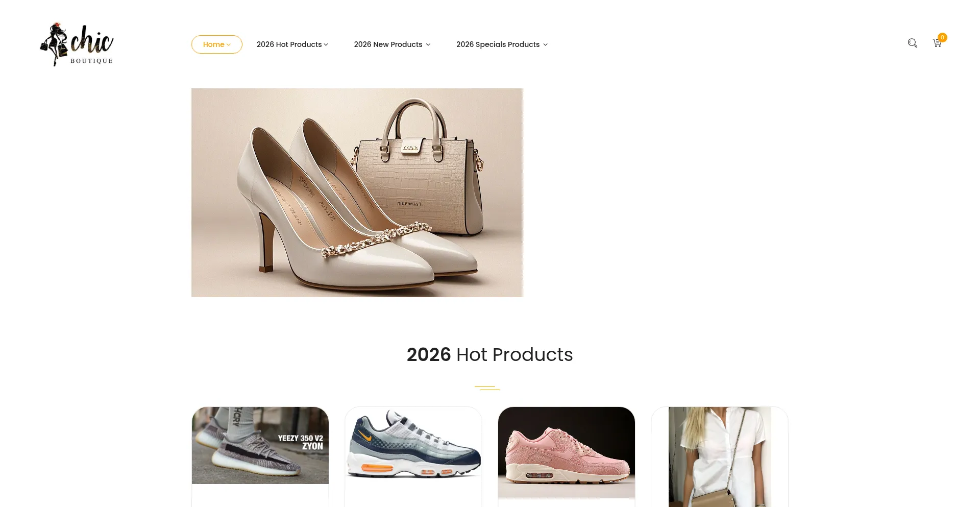Open the Yeezy 350 V2 Zyon product

click(x=260, y=445)
